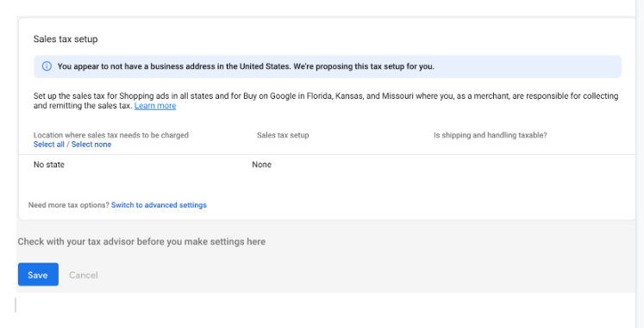Viewport: 644px width, 328px height.
Task: Click the 'Sales tax setup' column header
Action: (283, 135)
